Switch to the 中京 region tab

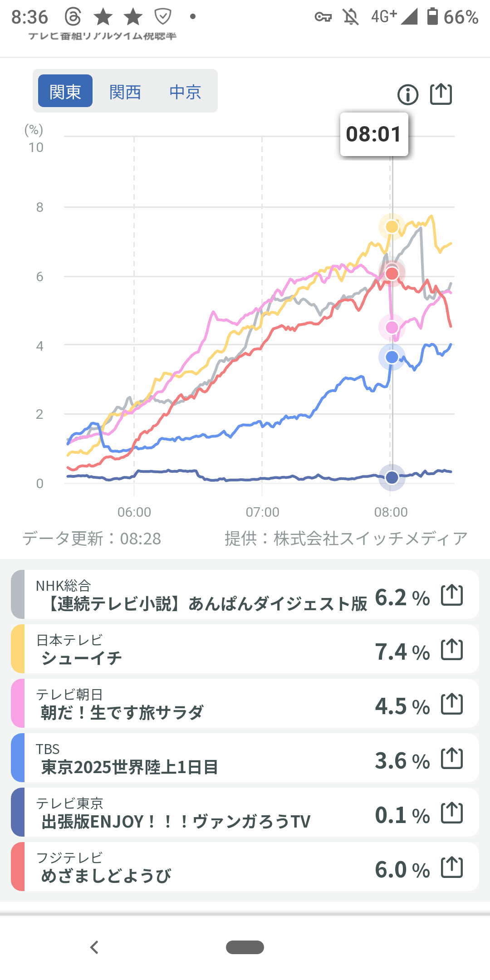[x=185, y=91]
